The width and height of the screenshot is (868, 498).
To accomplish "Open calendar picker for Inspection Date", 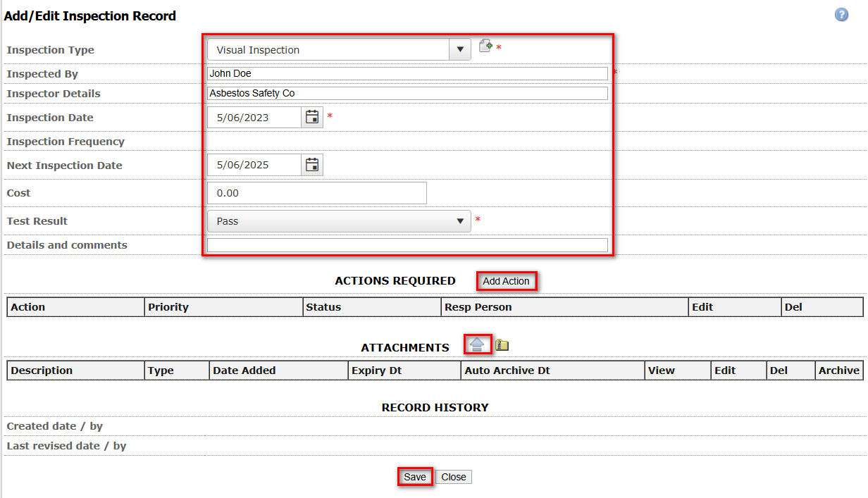I will tap(312, 118).
